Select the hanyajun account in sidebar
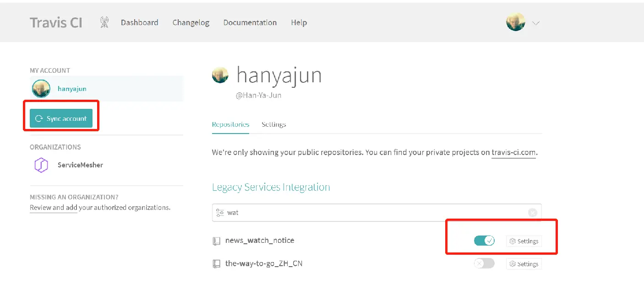Image resolution: width=644 pixels, height=284 pixels. click(x=107, y=89)
